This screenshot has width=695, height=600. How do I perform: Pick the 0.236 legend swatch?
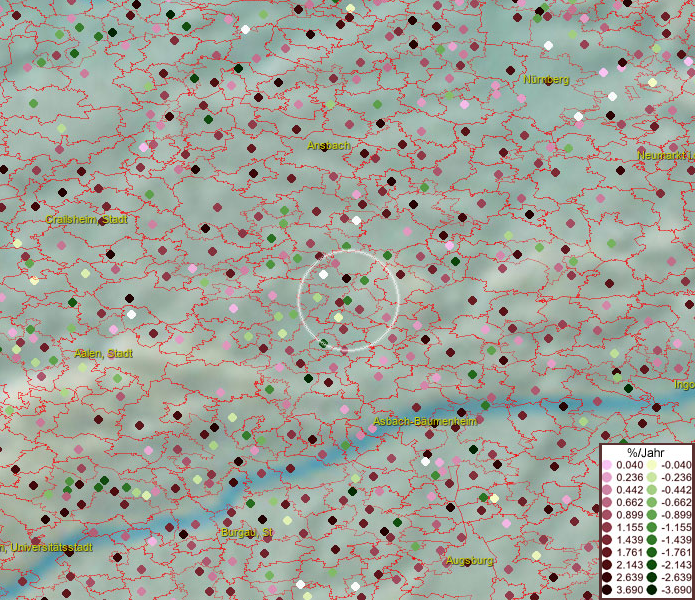(x=607, y=477)
